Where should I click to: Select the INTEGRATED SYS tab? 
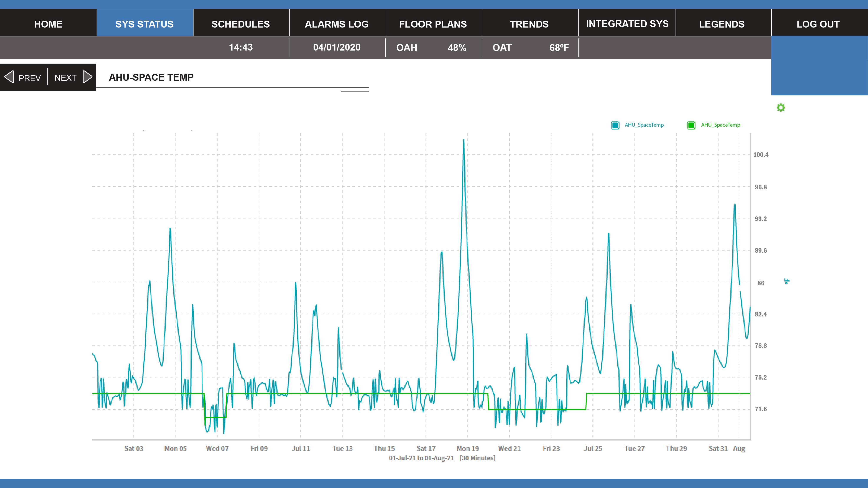627,24
